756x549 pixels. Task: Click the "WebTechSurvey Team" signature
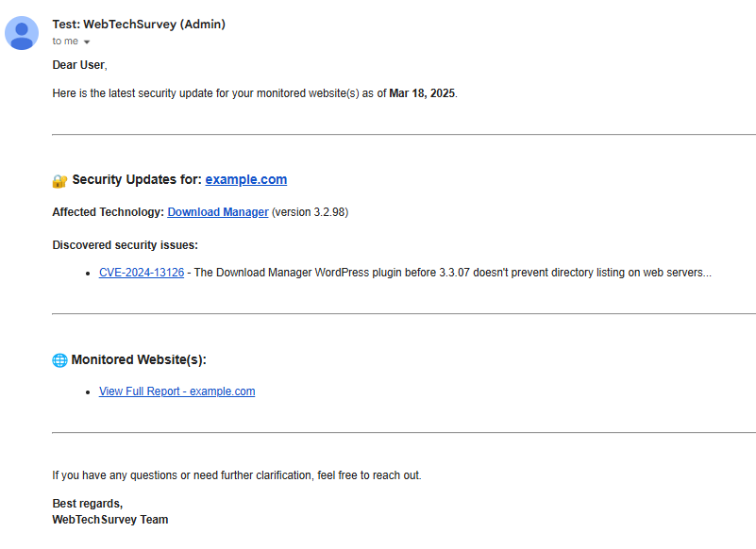click(x=109, y=519)
